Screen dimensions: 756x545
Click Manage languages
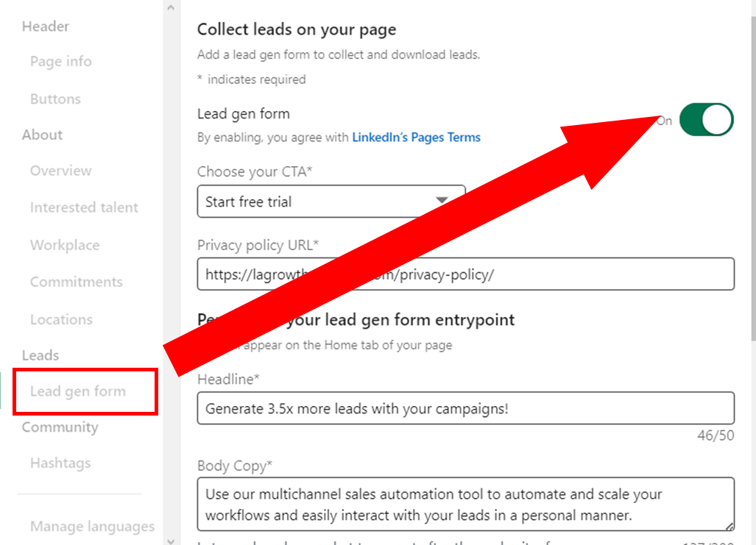(x=92, y=527)
